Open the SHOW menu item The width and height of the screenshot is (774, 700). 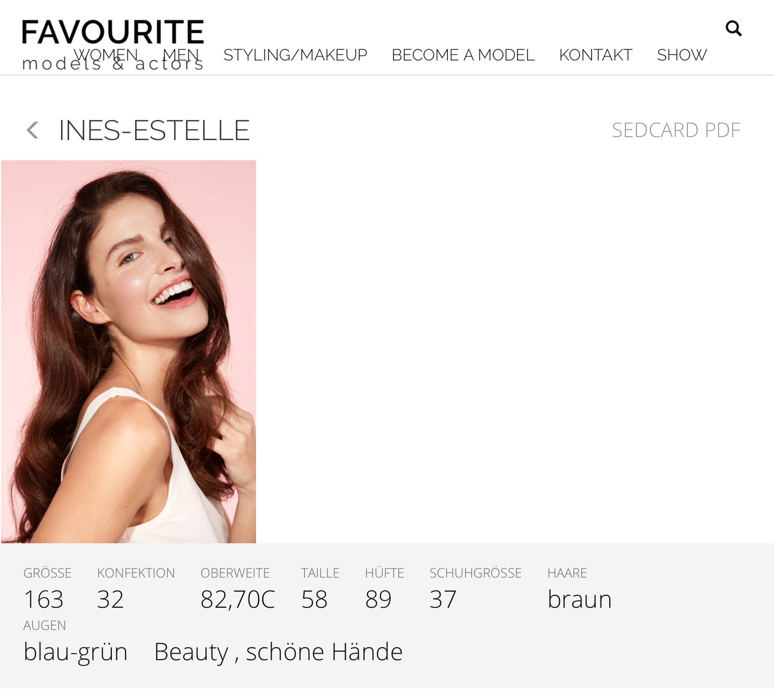click(682, 55)
